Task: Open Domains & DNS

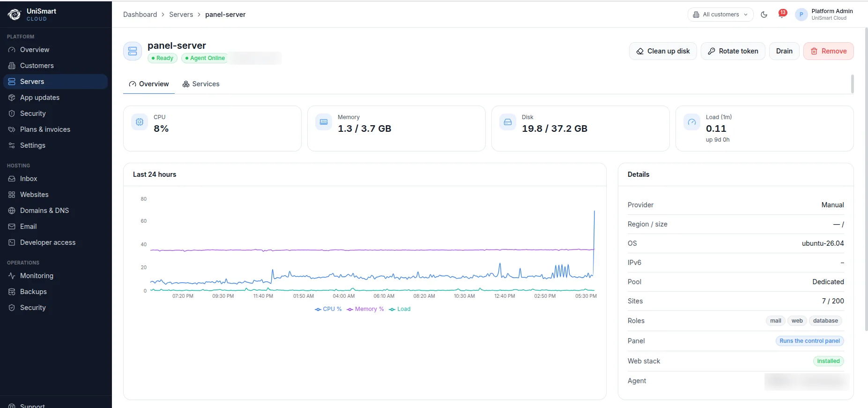Action: click(55, 211)
